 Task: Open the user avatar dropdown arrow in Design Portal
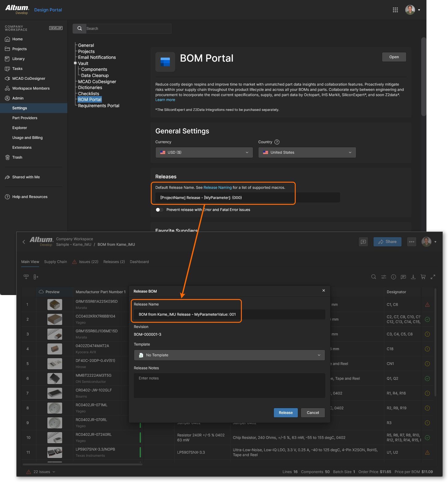(419, 10)
